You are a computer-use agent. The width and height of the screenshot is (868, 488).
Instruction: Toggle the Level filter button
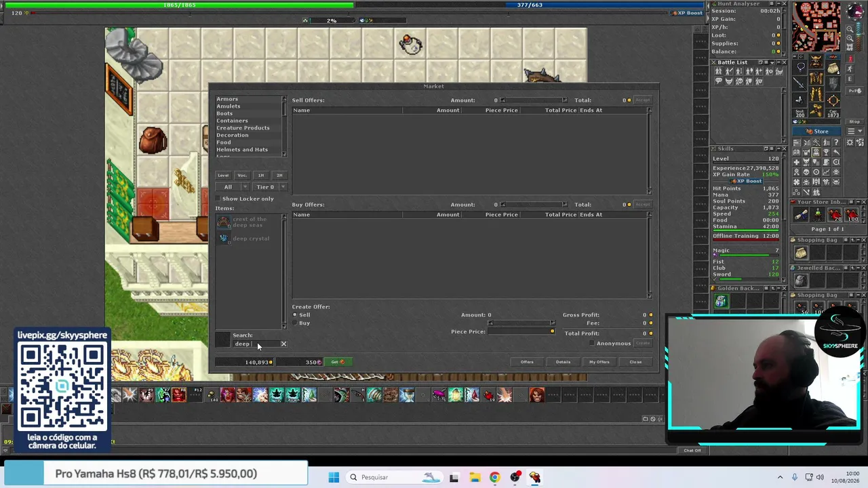pyautogui.click(x=223, y=176)
